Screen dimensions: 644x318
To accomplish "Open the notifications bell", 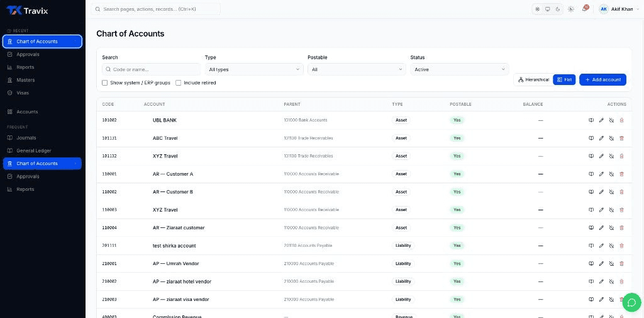I will (x=584, y=9).
